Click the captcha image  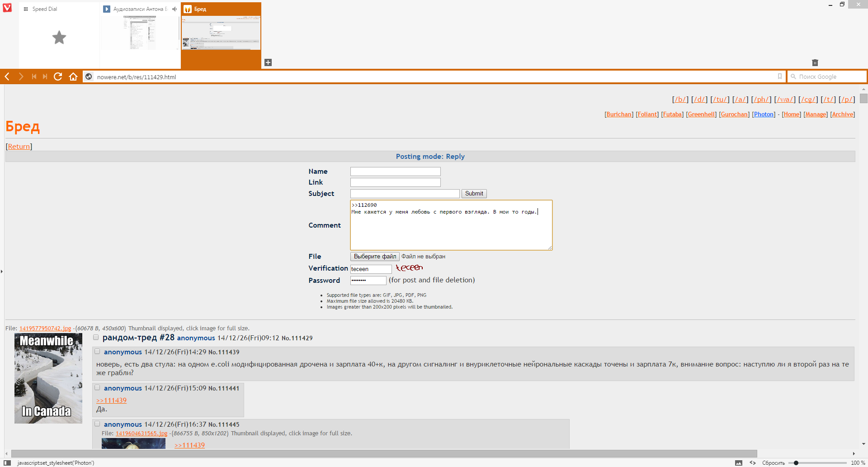pyautogui.click(x=409, y=267)
